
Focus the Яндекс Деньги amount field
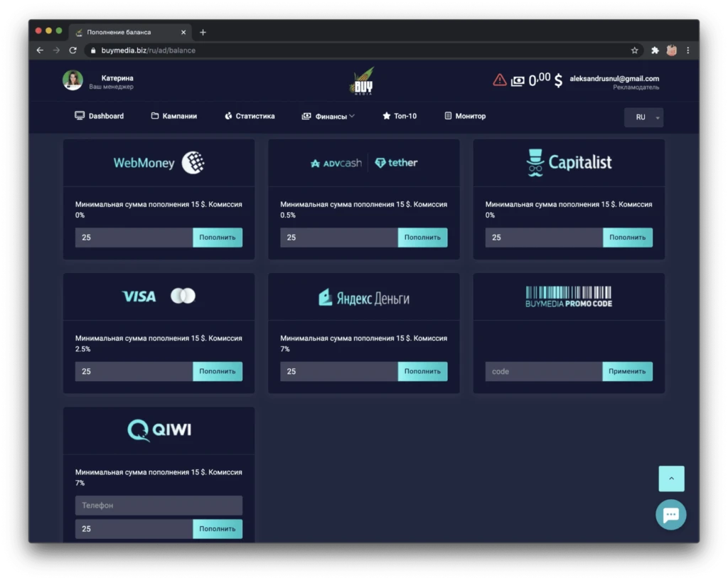[x=339, y=371]
